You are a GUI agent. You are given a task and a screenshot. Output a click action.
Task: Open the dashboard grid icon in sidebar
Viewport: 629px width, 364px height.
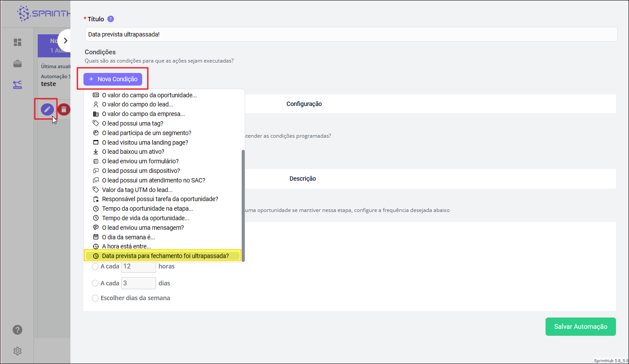tap(17, 42)
